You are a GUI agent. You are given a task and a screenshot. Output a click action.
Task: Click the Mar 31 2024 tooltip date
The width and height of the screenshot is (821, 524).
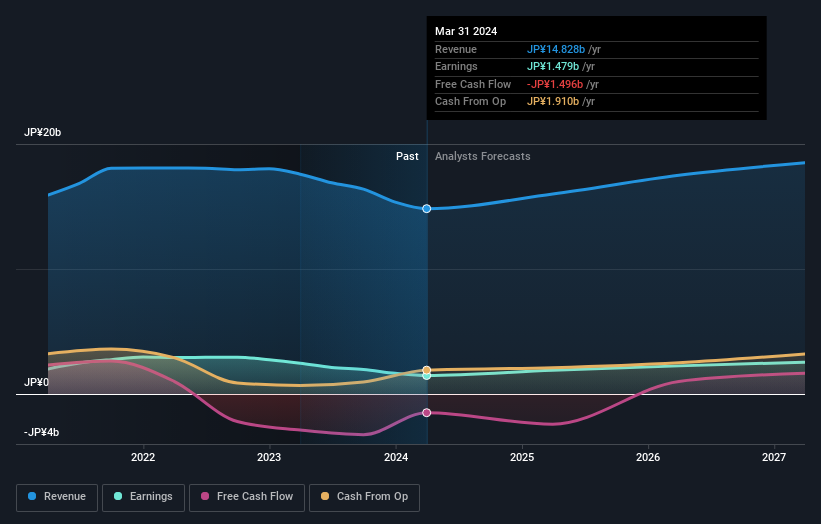(466, 31)
